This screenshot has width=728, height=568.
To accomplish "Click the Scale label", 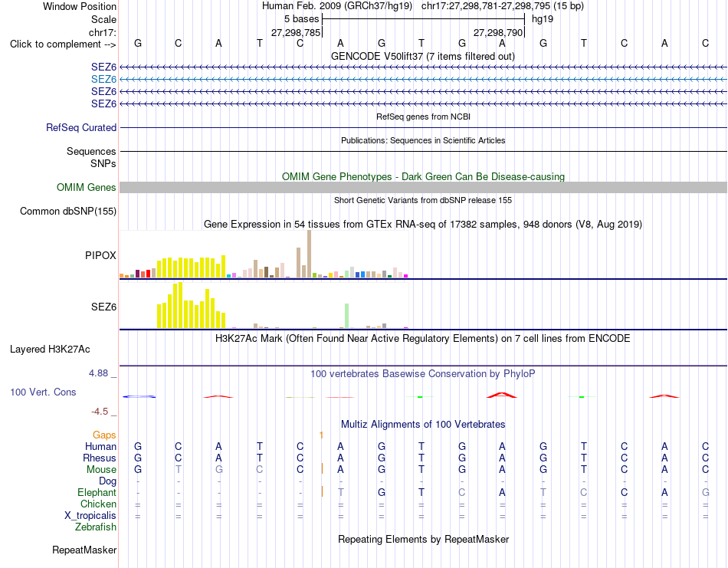I will (x=104, y=19).
